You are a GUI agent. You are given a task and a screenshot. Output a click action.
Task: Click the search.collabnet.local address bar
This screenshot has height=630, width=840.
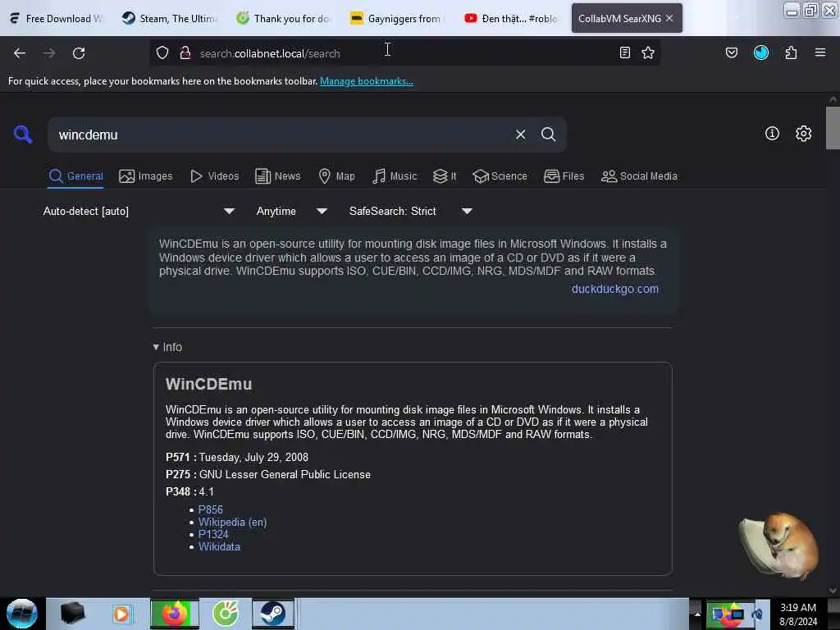404,53
